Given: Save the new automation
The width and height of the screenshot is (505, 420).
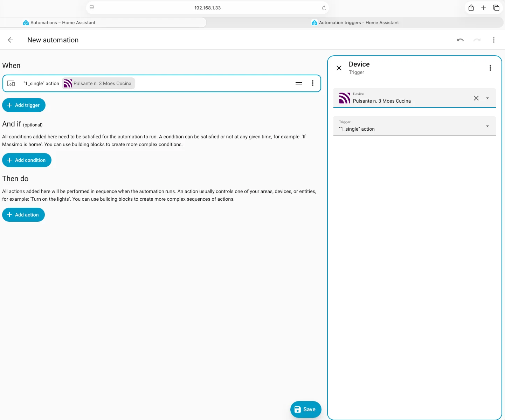Looking at the screenshot, I should [x=306, y=409].
